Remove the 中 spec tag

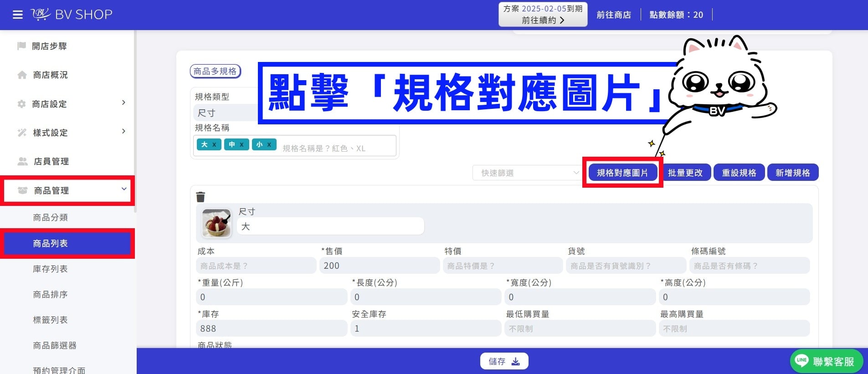pyautogui.click(x=241, y=144)
